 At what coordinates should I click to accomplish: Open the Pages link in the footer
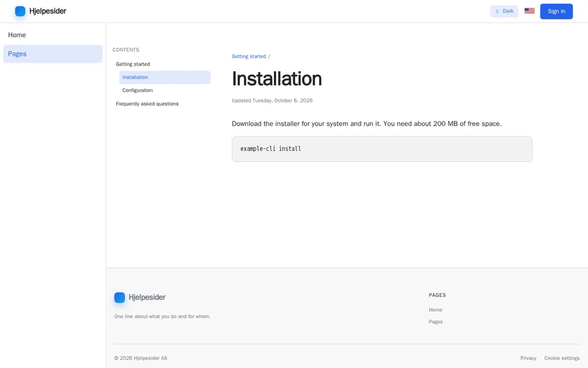pyautogui.click(x=435, y=322)
